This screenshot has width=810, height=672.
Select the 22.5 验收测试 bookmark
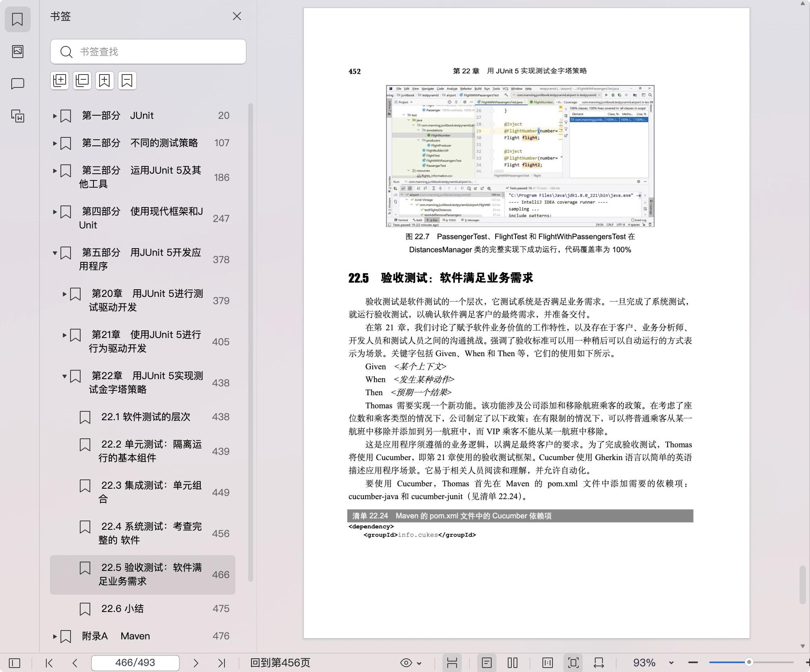pyautogui.click(x=143, y=575)
